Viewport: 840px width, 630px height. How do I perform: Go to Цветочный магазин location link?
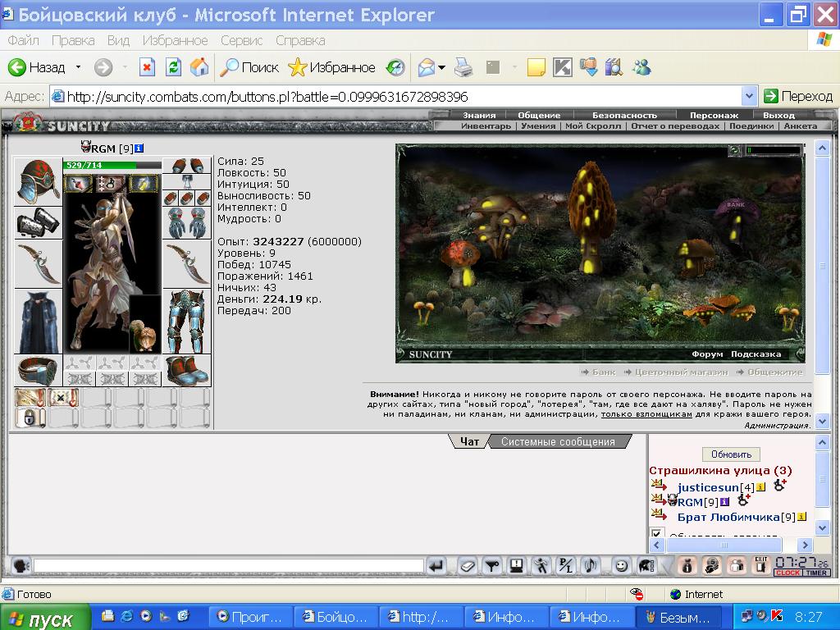coord(682,372)
